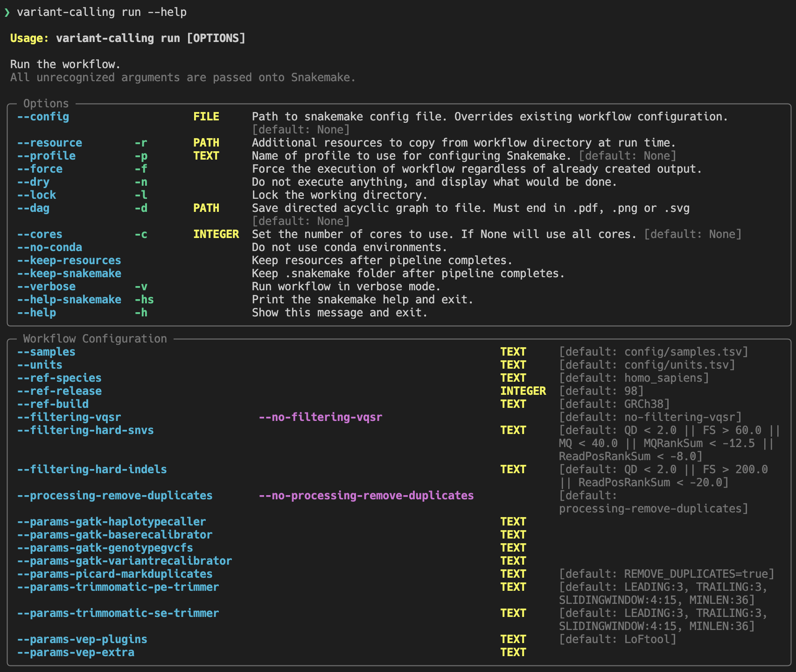Click the --samples option

46,352
